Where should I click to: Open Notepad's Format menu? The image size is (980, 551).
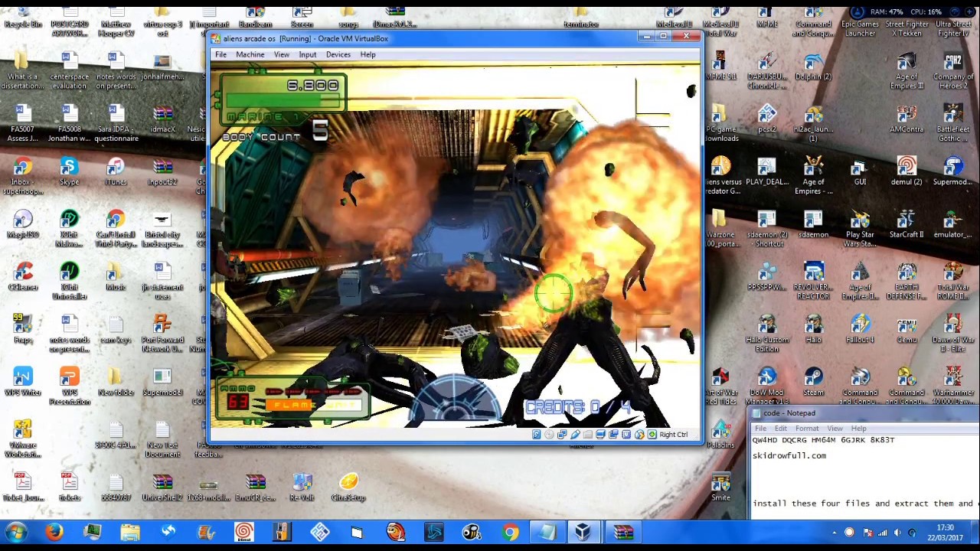(806, 429)
